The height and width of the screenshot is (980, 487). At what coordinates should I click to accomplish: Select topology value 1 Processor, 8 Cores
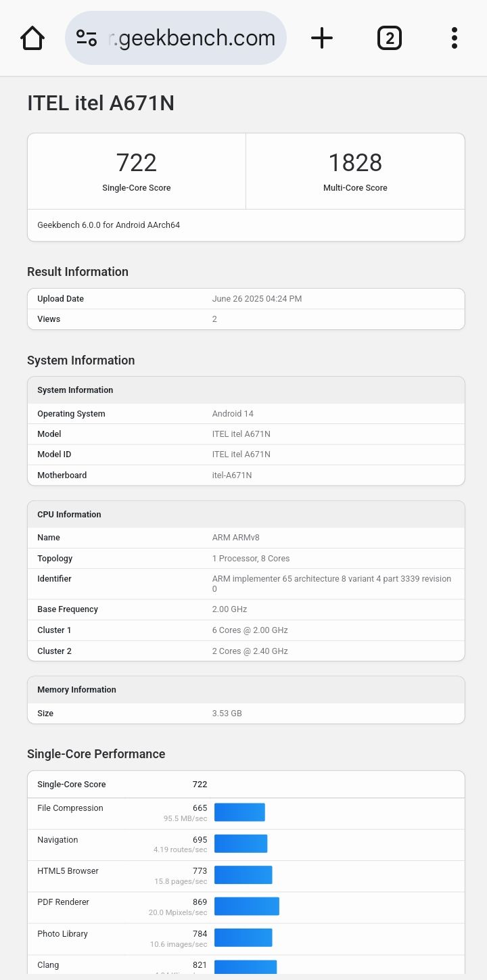tap(251, 559)
